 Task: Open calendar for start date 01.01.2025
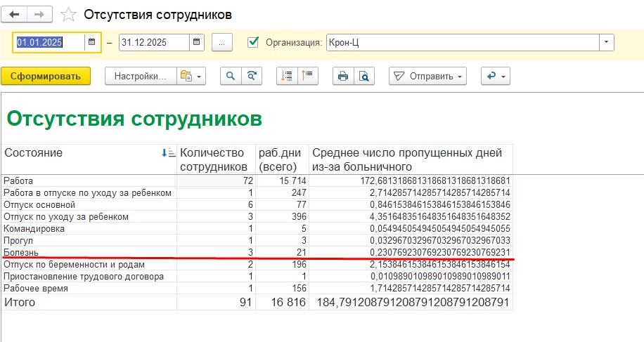(x=92, y=42)
